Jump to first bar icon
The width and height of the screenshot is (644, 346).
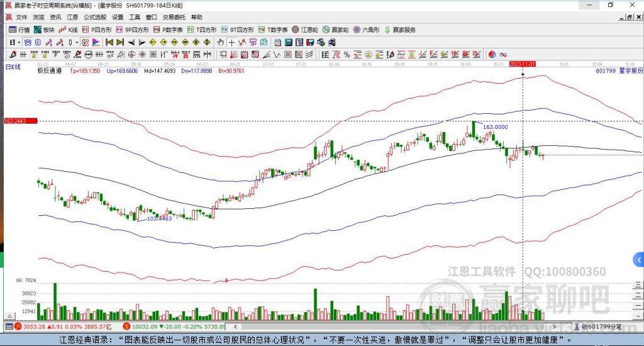tap(109, 42)
